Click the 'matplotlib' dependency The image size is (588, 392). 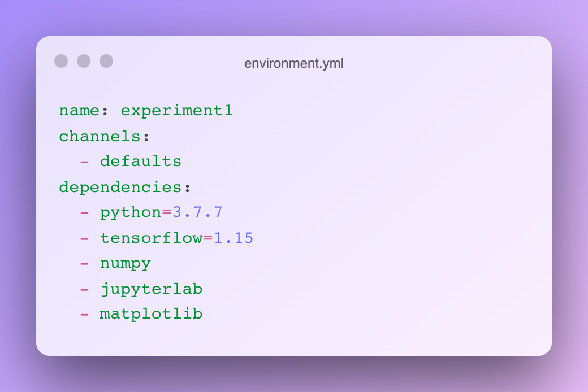151,314
